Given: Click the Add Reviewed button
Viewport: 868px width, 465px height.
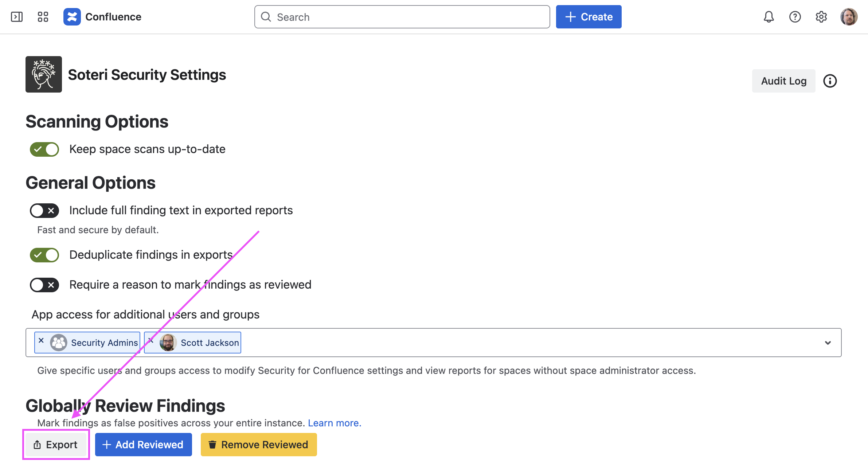Looking at the screenshot, I should (x=143, y=445).
